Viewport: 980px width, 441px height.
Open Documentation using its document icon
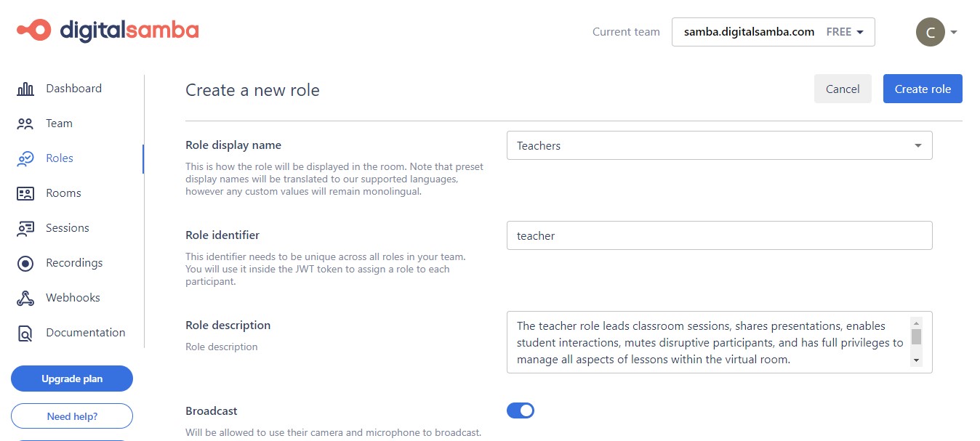pos(26,332)
